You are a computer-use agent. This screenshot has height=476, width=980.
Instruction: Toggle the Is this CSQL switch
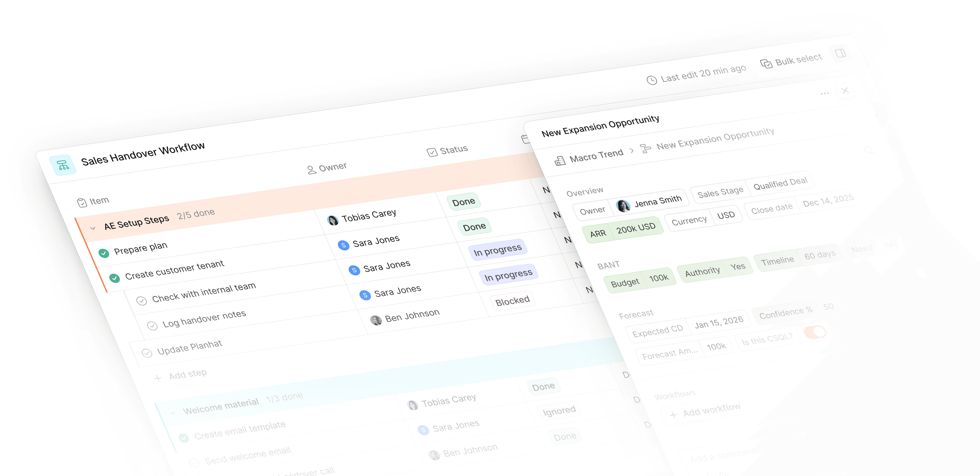(815, 332)
